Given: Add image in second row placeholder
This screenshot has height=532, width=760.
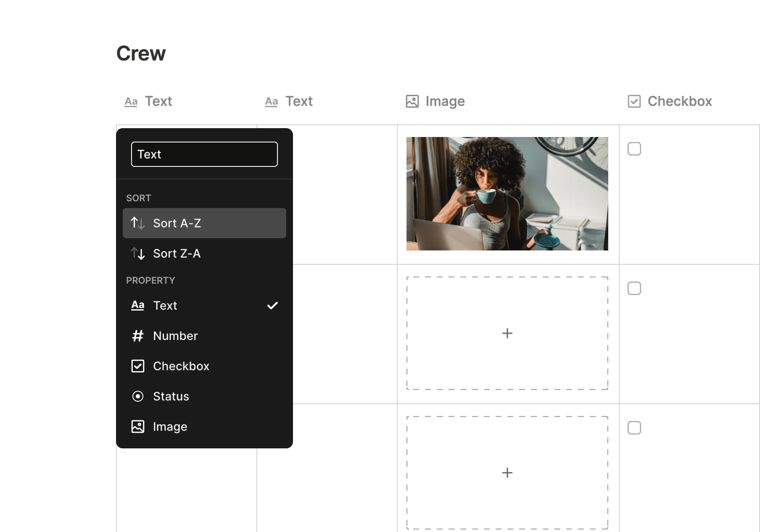Looking at the screenshot, I should point(507,333).
